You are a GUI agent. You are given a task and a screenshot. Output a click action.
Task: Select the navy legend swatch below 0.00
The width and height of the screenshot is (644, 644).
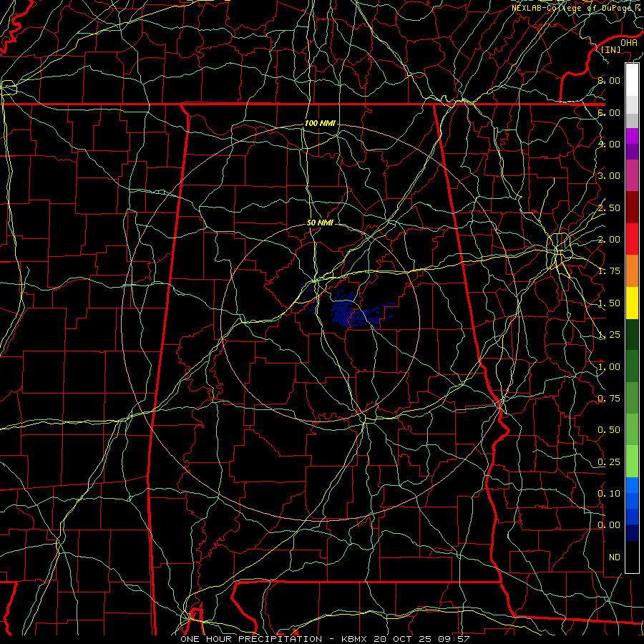click(x=632, y=533)
